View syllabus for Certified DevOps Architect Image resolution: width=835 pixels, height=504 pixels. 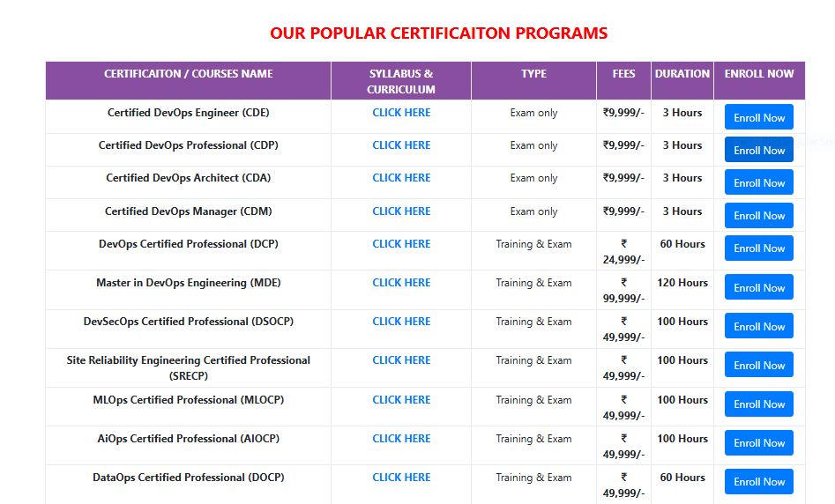coord(401,178)
